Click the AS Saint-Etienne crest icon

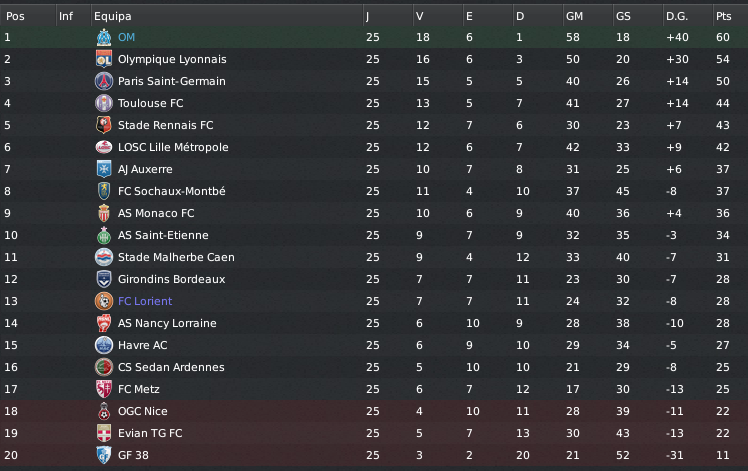pos(102,235)
